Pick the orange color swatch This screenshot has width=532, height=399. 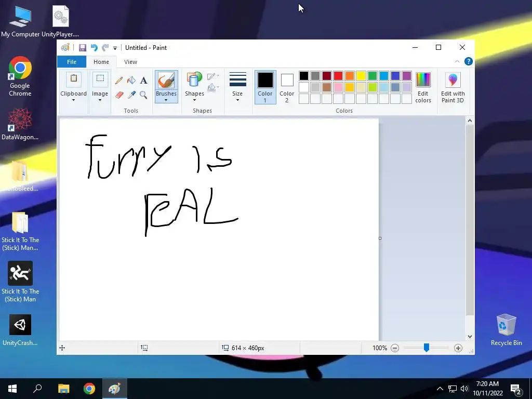(x=350, y=76)
